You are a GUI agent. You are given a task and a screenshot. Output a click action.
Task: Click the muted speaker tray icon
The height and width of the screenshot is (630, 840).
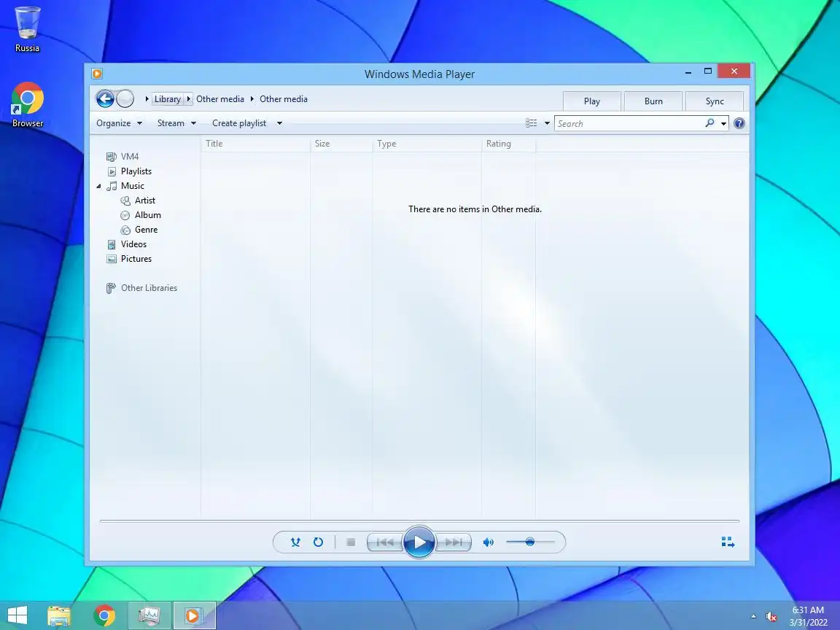coord(771,617)
